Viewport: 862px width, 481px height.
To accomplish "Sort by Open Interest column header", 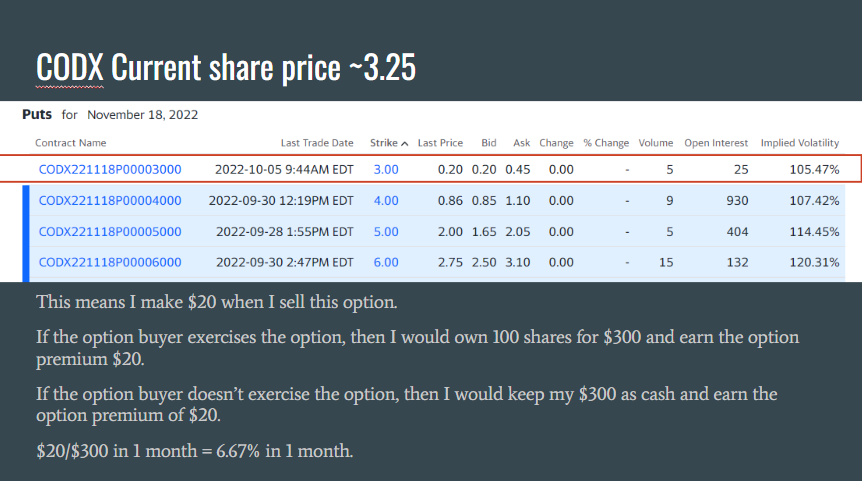I will pyautogui.click(x=716, y=143).
